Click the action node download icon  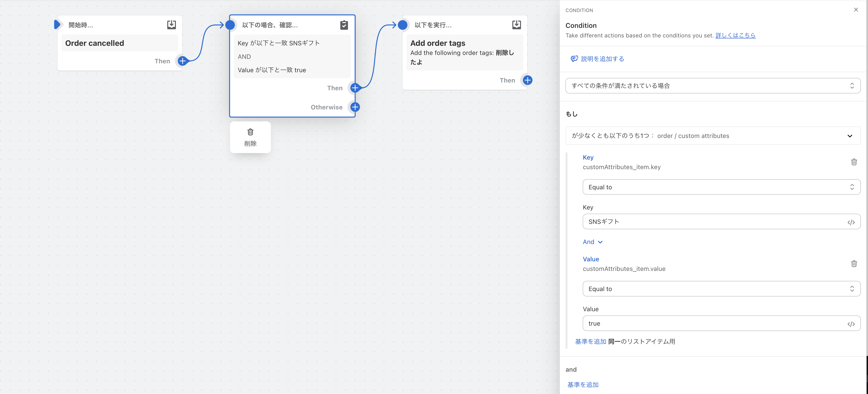tap(516, 25)
